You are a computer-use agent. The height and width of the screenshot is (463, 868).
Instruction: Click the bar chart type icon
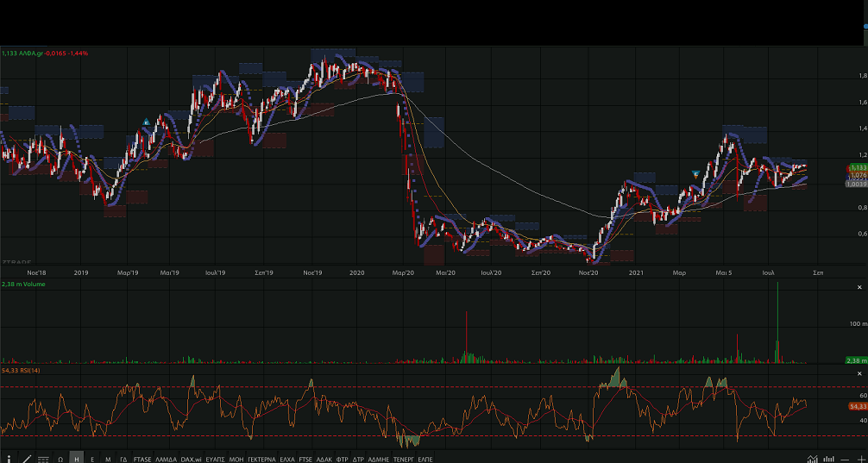[x=828, y=459]
